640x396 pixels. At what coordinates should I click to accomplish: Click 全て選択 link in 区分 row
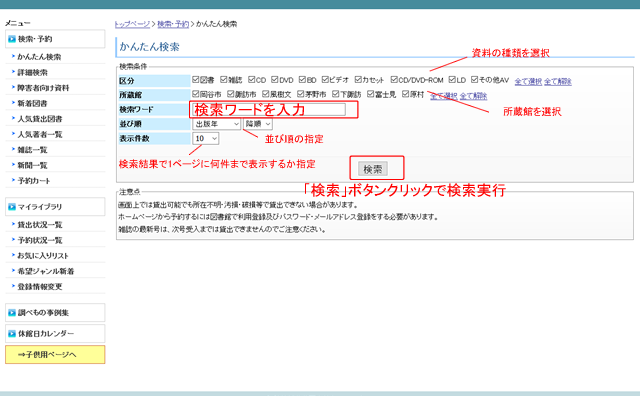pos(528,81)
